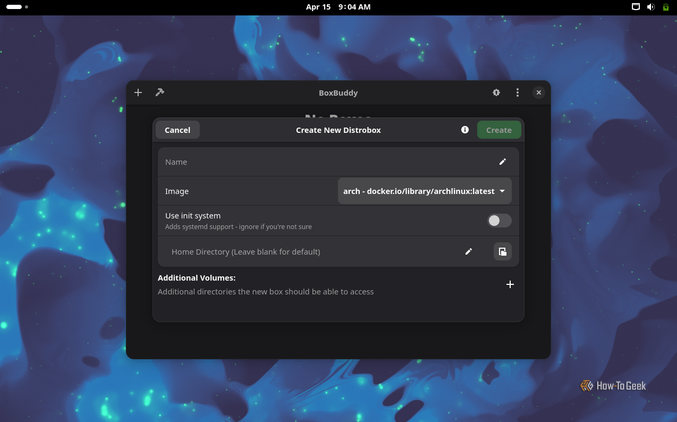Click the green Create button

pyautogui.click(x=499, y=130)
